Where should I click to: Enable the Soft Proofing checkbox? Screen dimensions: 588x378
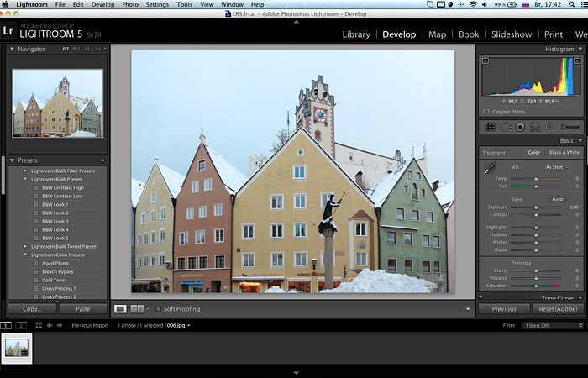click(x=159, y=309)
